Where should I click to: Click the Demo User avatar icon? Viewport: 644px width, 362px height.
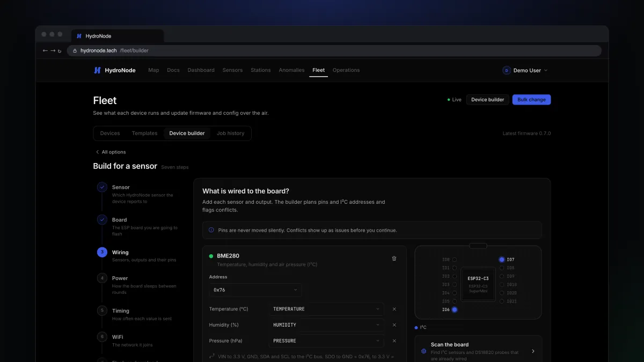point(507,70)
